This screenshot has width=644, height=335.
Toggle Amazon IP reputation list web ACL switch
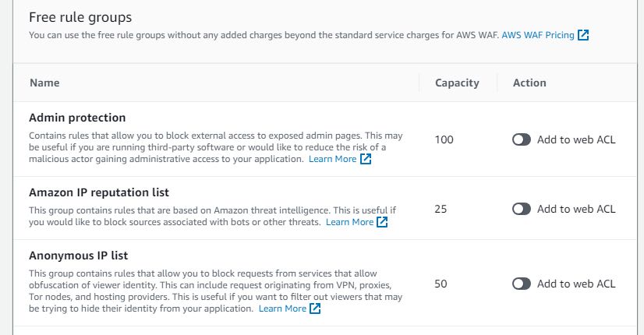[x=521, y=209]
